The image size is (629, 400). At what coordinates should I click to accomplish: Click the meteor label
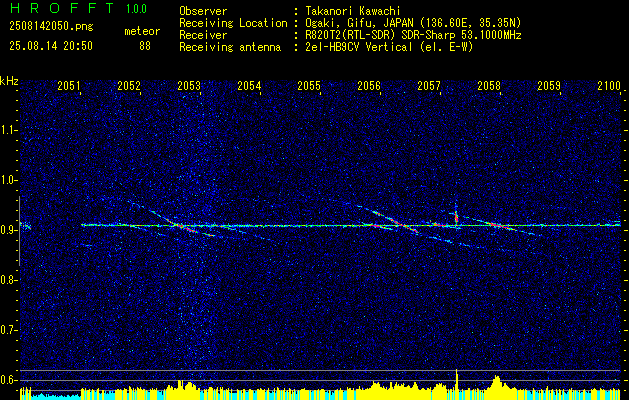(x=142, y=31)
